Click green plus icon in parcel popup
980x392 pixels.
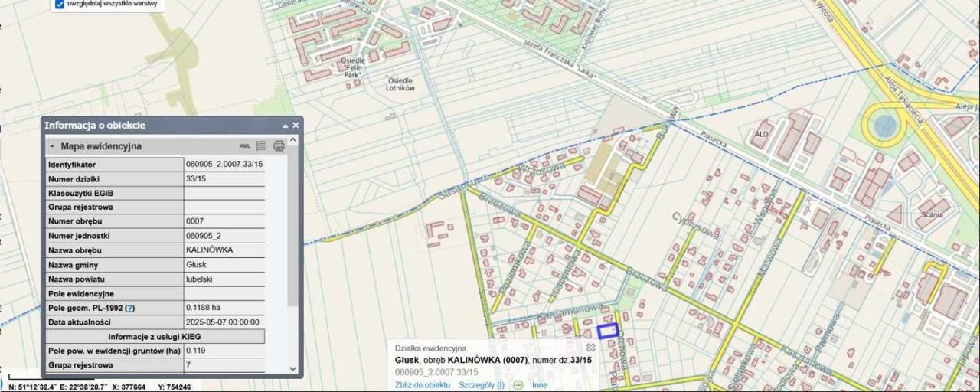tap(518, 384)
